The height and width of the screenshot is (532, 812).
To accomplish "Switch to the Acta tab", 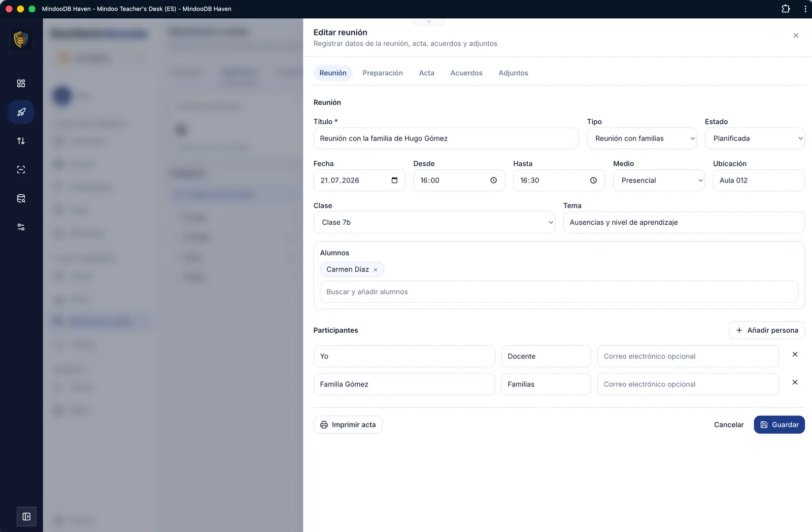I will 427,73.
